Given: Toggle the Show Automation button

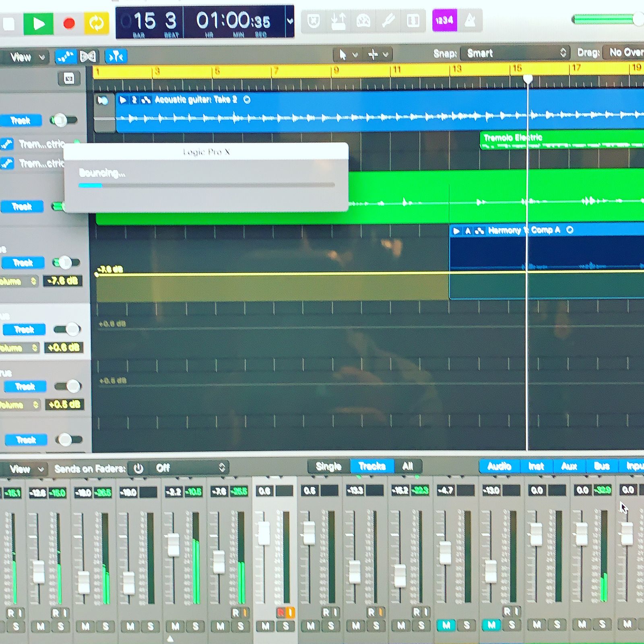Looking at the screenshot, I should coord(65,57).
